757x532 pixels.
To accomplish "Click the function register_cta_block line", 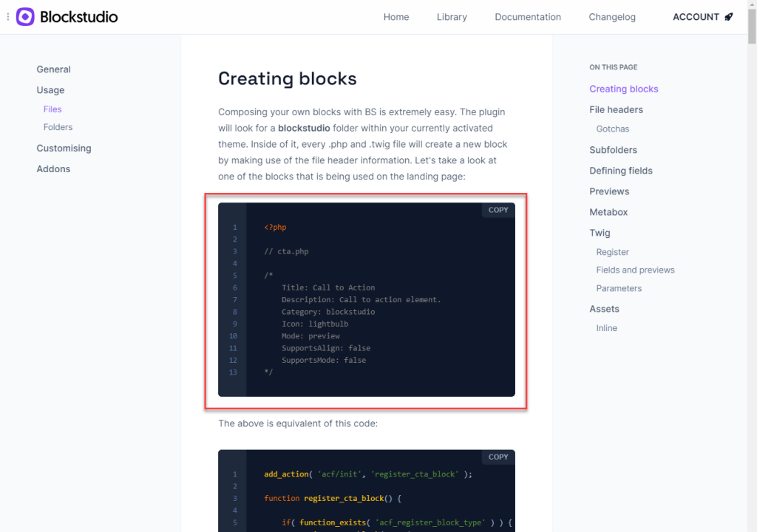I will [x=333, y=498].
